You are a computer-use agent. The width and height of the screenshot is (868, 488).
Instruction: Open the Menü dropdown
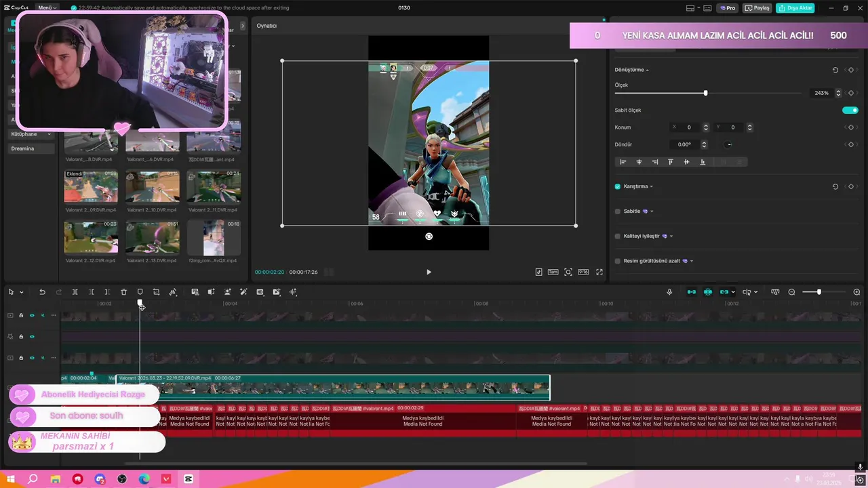click(47, 7)
